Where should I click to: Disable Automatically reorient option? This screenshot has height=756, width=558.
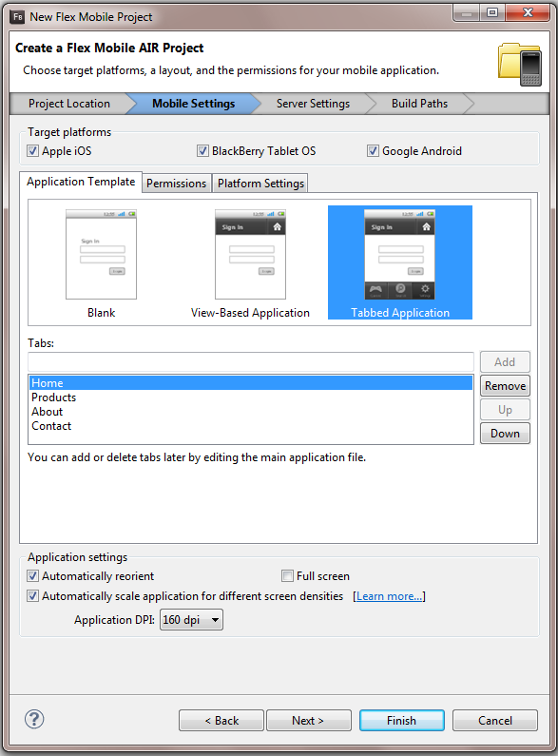tap(32, 575)
